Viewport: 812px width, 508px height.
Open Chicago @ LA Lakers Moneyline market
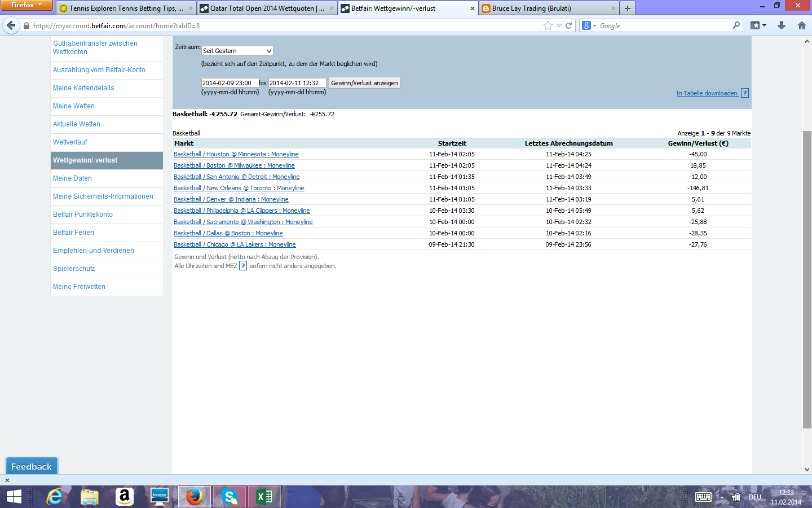235,244
